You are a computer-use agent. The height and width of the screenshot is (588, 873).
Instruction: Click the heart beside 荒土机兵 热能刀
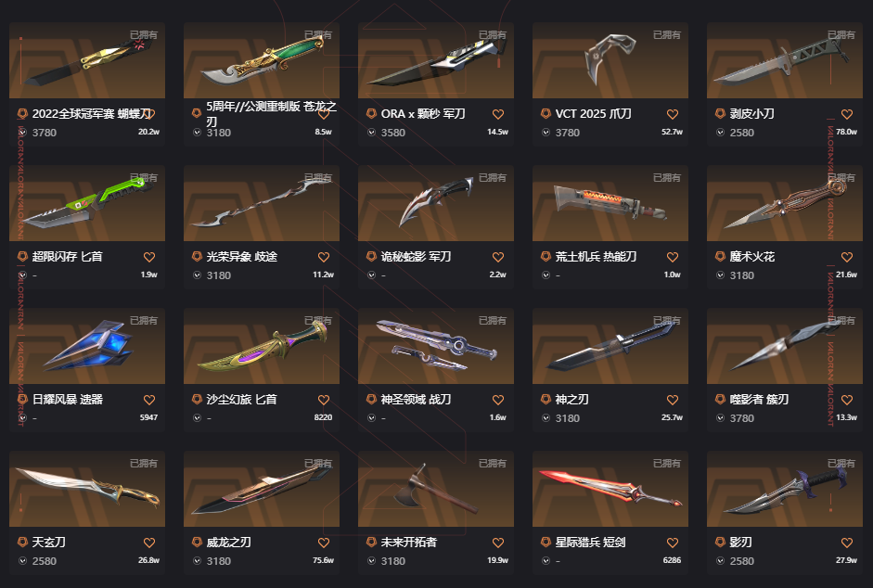pyautogui.click(x=673, y=257)
